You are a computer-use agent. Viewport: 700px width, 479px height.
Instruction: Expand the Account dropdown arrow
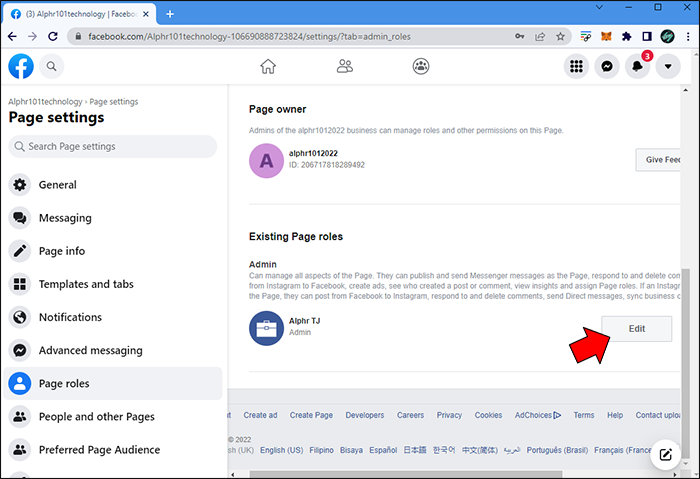668,67
